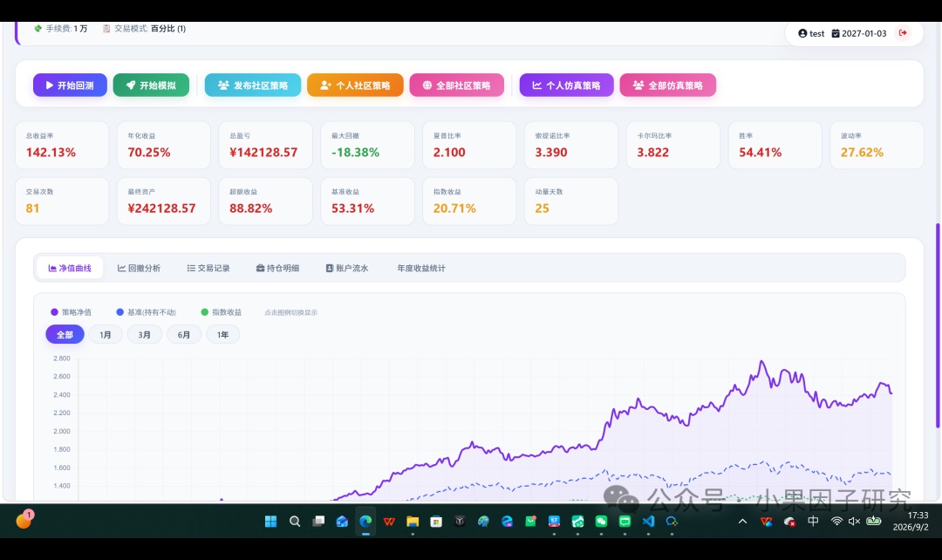Click the calendar date 2027-01-03
The height and width of the screenshot is (560, 942).
click(x=859, y=34)
